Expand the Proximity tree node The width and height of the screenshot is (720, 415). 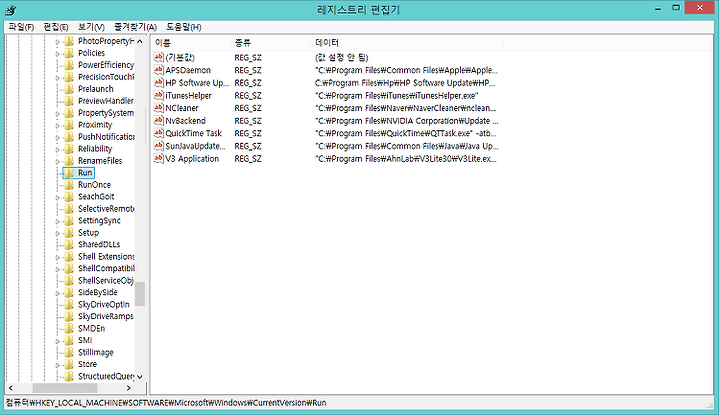tap(57, 125)
